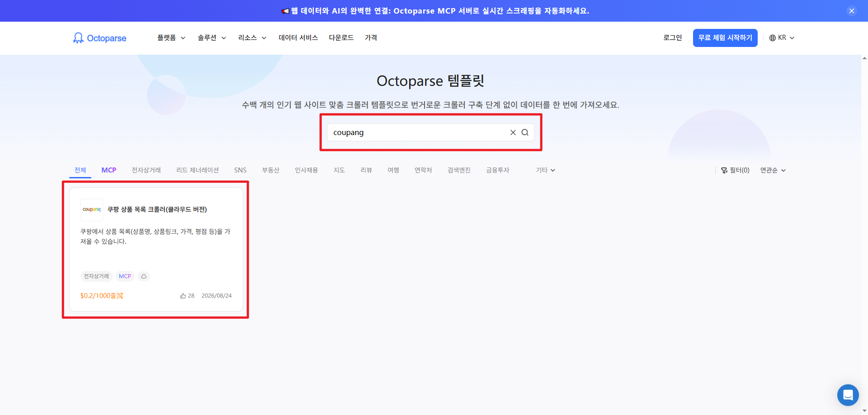Click the Octoparse logo
Screen dimensions: 868x415
[99, 38]
